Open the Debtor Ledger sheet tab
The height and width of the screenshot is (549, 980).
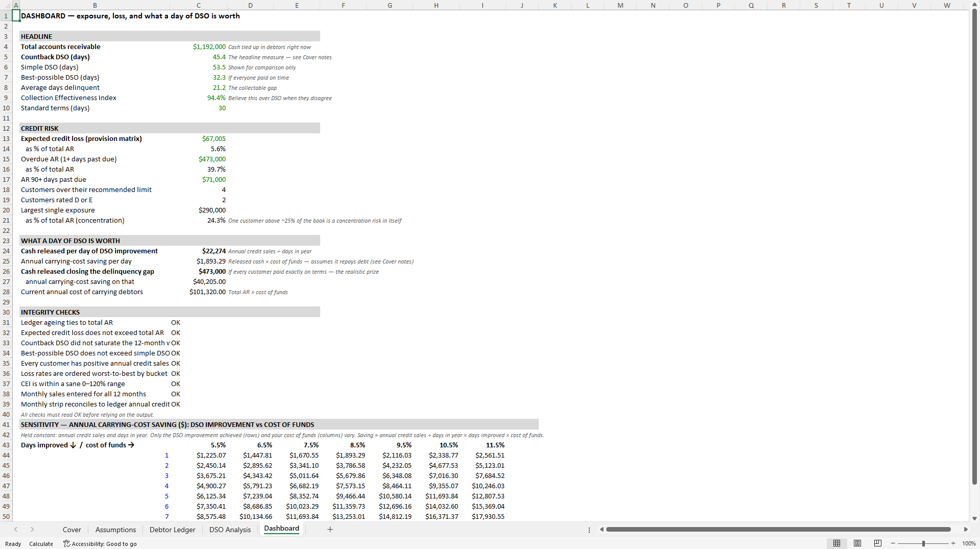tap(172, 530)
